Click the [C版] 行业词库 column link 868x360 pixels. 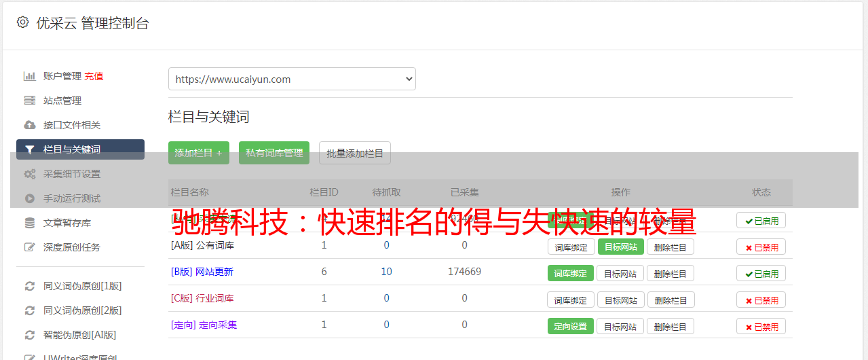click(x=202, y=298)
